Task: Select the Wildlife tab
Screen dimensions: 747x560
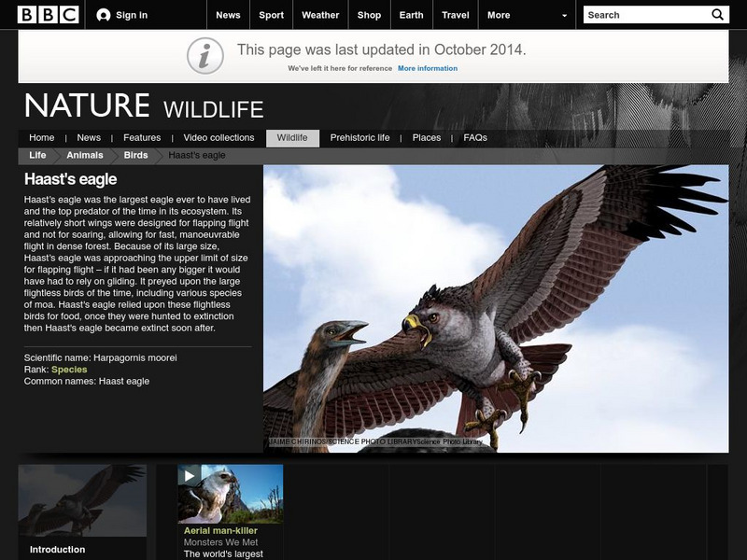Action: tap(292, 136)
